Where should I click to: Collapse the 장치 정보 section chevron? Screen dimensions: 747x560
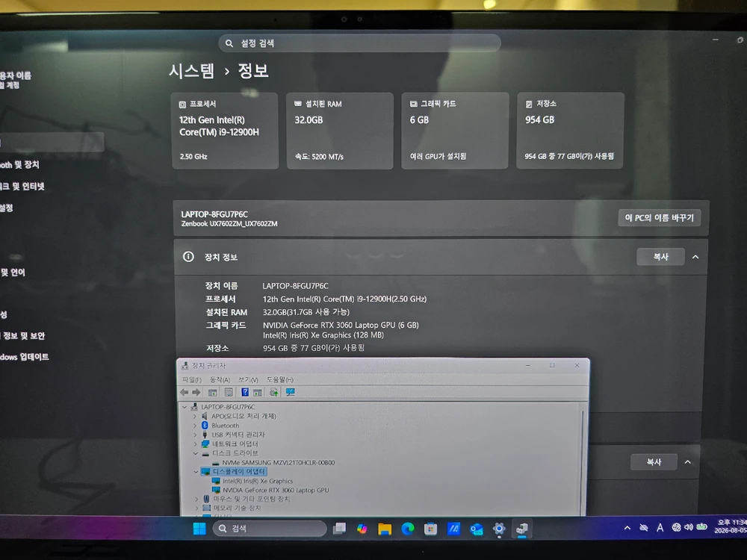click(x=695, y=257)
